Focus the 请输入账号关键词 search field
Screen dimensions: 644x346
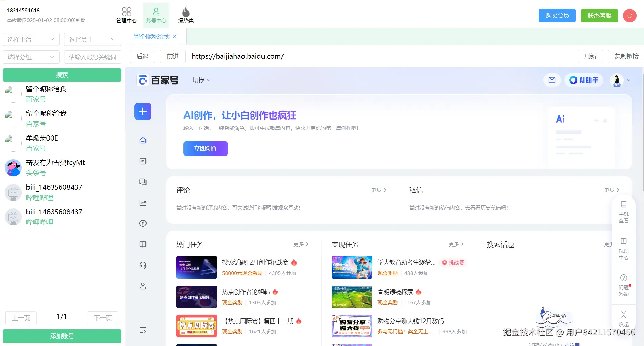point(93,57)
